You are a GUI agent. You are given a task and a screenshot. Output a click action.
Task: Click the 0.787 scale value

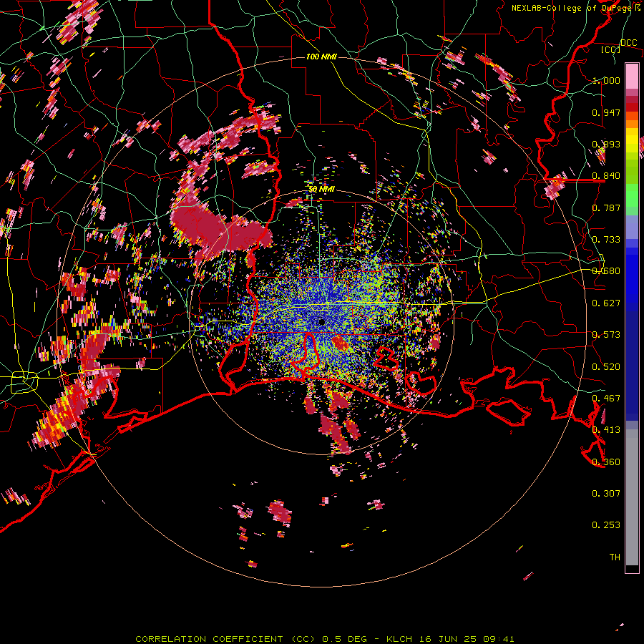pyautogui.click(x=606, y=208)
